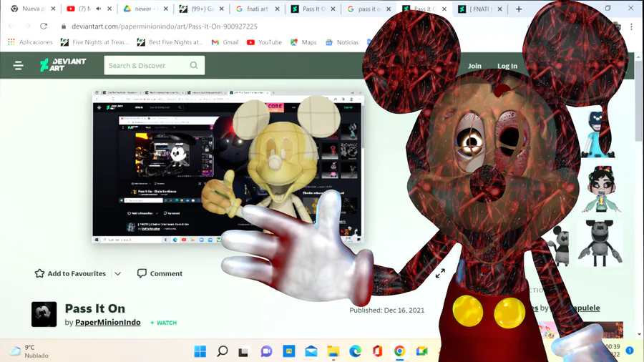Reload the current page
This screenshot has width=644, height=362.
coord(44,26)
